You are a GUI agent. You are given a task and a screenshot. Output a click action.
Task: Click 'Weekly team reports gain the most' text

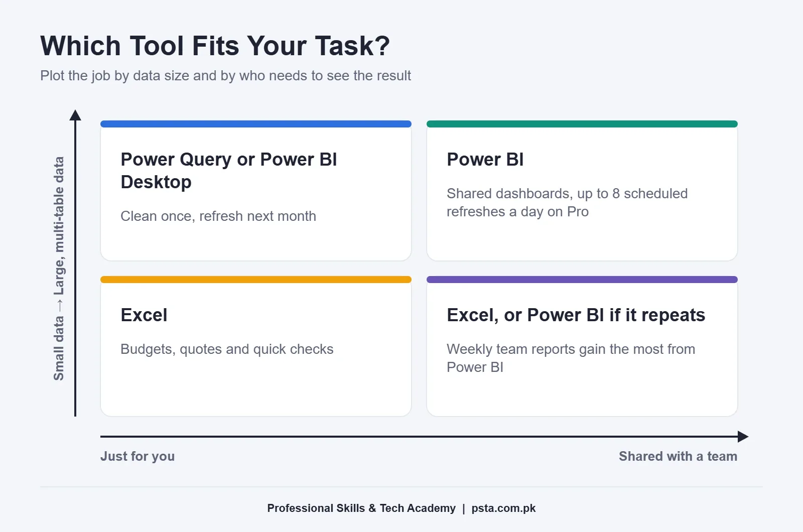[571, 358]
